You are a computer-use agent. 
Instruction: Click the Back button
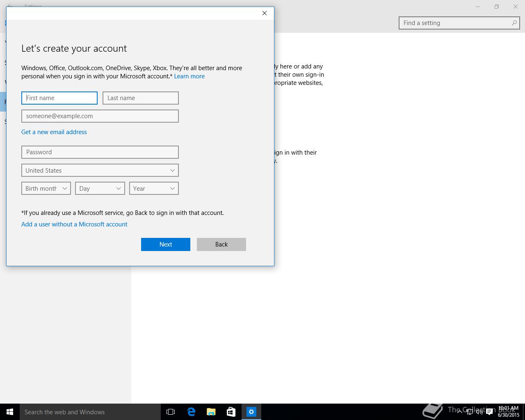click(221, 244)
